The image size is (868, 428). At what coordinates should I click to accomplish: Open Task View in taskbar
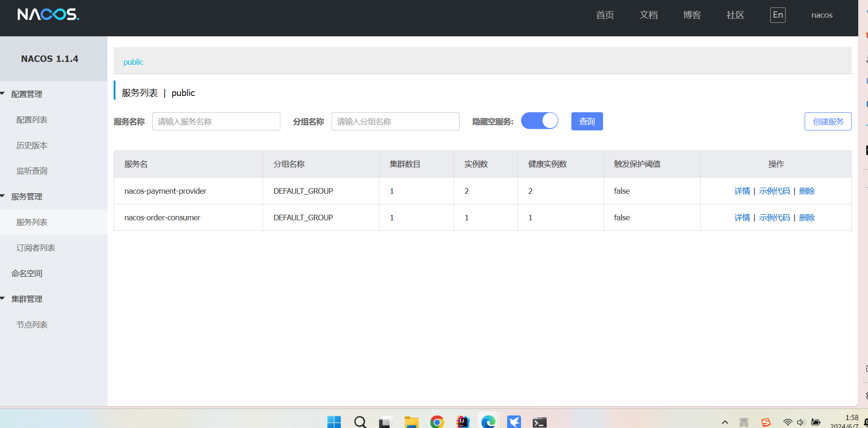(385, 422)
